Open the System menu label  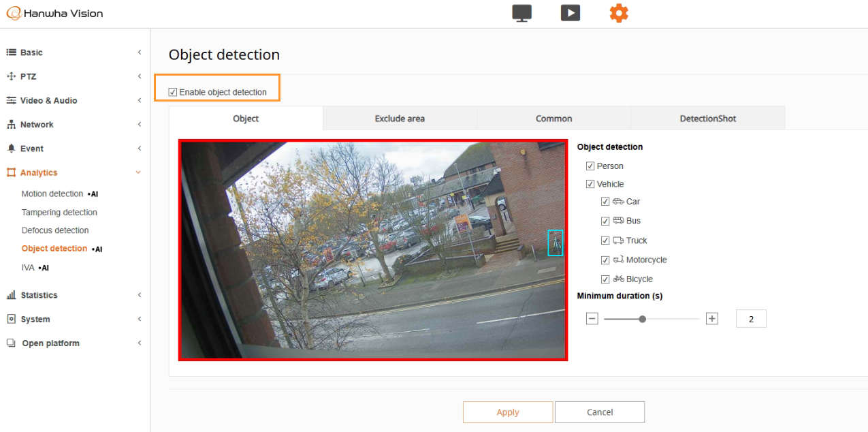35,319
